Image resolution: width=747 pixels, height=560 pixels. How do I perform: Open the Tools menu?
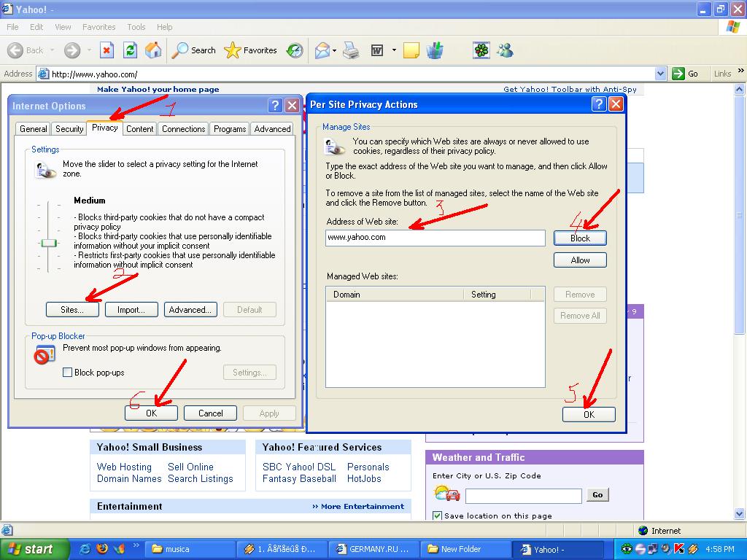point(136,27)
